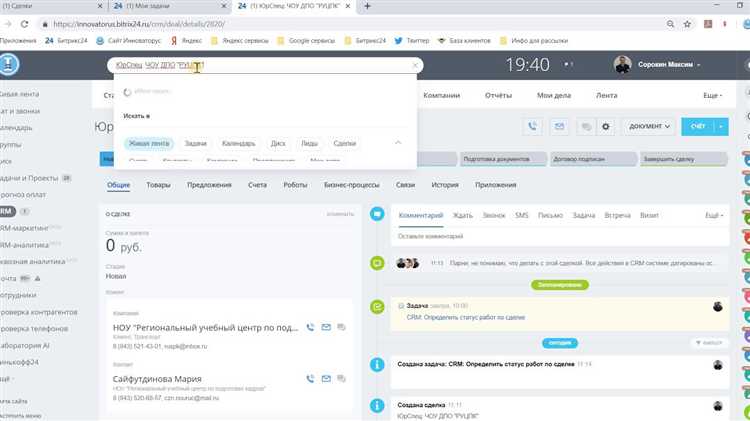Screen dimensions: 750x421
Task: Open the Фильтр control in timeline
Action: 709,343
